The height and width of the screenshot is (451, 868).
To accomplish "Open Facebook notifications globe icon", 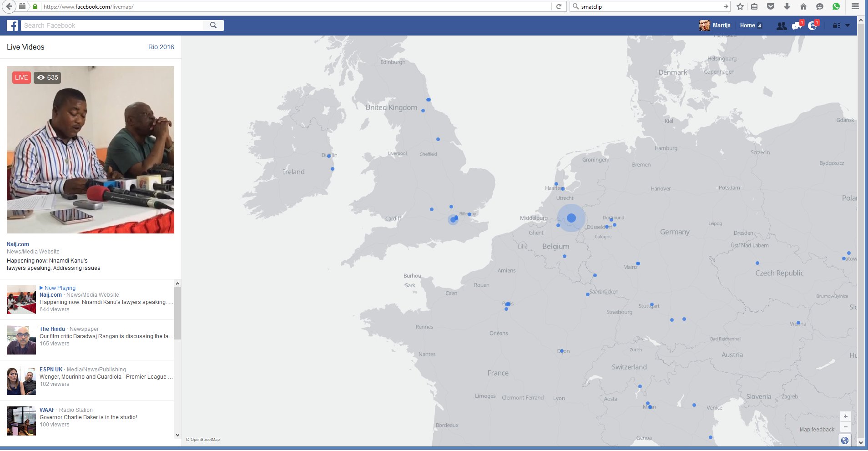I will (813, 26).
